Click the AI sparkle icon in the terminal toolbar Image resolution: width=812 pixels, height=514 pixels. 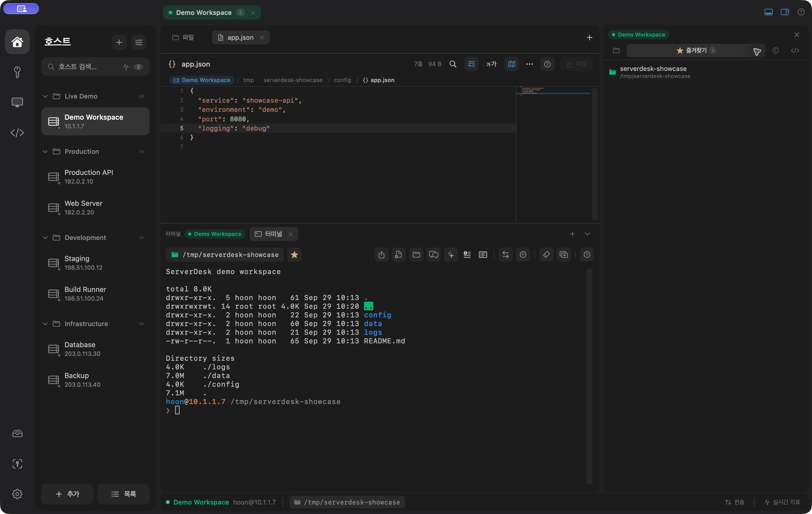click(451, 255)
